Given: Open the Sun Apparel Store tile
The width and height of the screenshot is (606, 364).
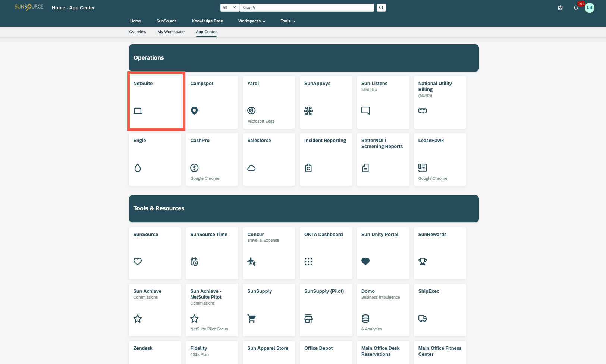Looking at the screenshot, I should (269, 352).
